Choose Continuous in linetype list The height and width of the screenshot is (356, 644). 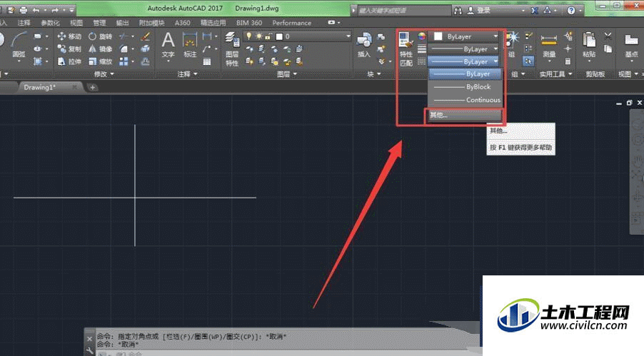(x=465, y=100)
